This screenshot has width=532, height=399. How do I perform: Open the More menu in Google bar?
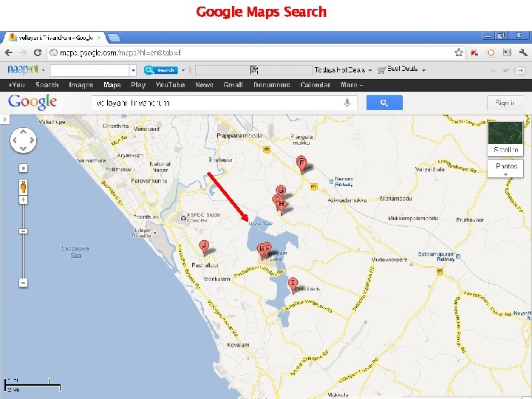[352, 85]
